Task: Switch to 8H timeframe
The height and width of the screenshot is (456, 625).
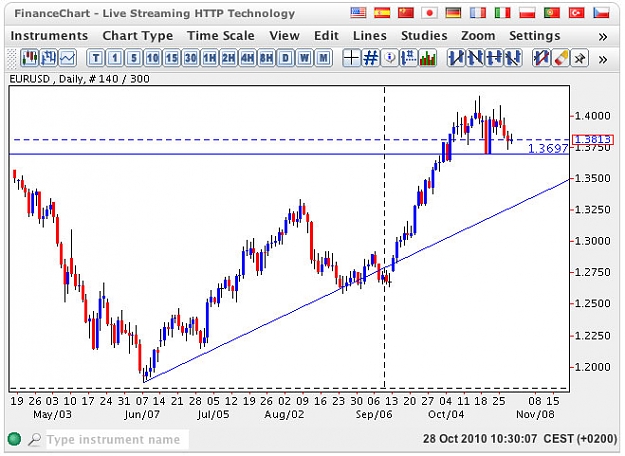Action: [x=266, y=58]
